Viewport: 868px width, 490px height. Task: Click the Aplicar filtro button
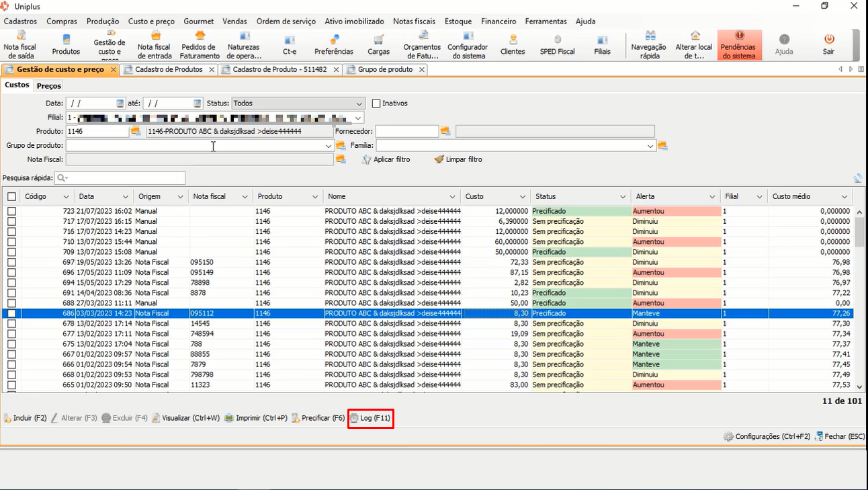[386, 159]
